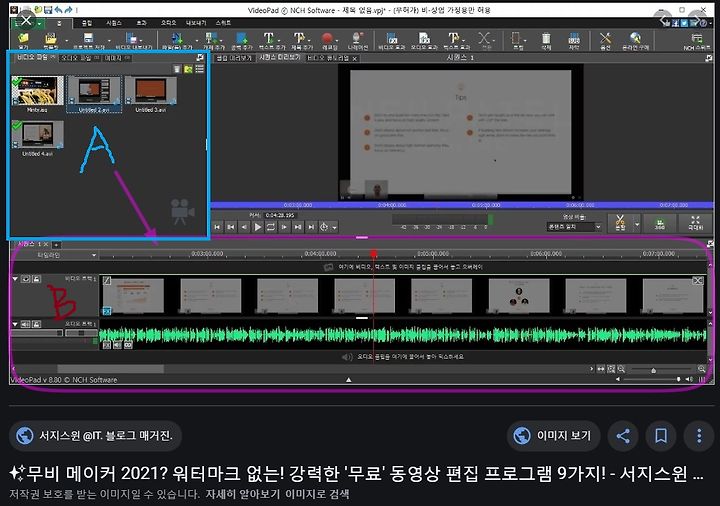This screenshot has width=720, height=506.
Task: Open the Video Files bin tab
Action: [35, 58]
